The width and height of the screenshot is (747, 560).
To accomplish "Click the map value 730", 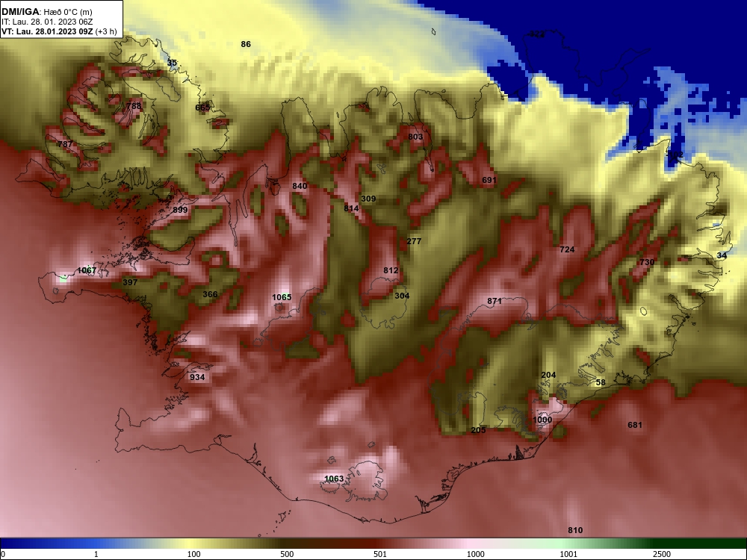I will (x=647, y=262).
